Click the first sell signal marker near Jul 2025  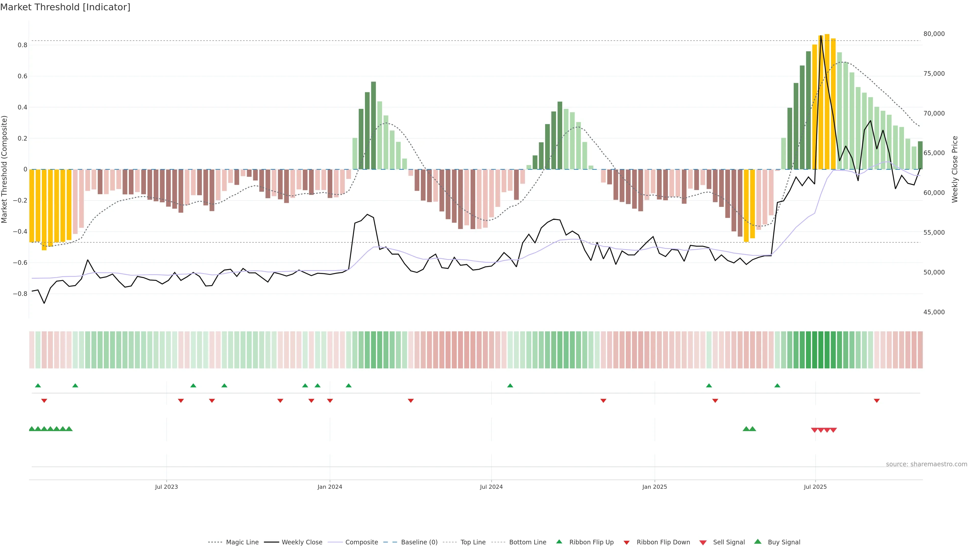coord(815,430)
